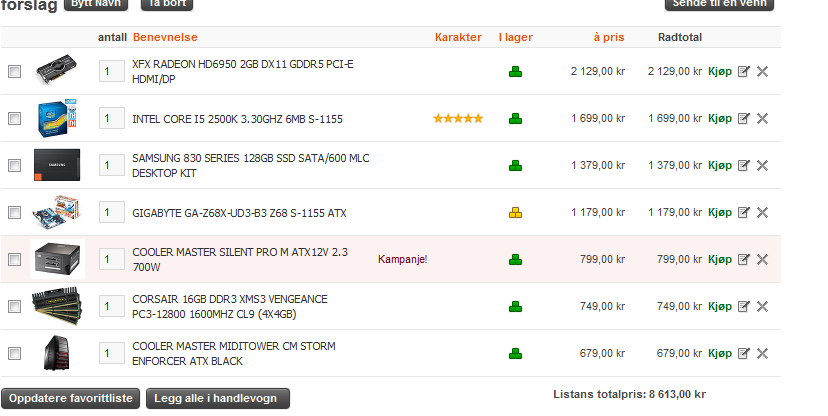Click Kjøp for Corsair 16GB DDR3
Viewport: 828px width, 416px height.
point(720,306)
